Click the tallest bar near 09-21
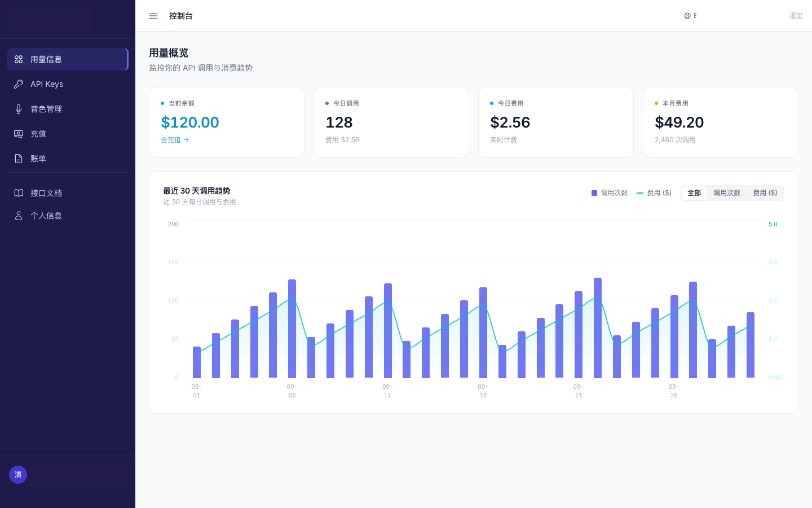Screen dimensions: 812x508 pyautogui.click(x=598, y=328)
